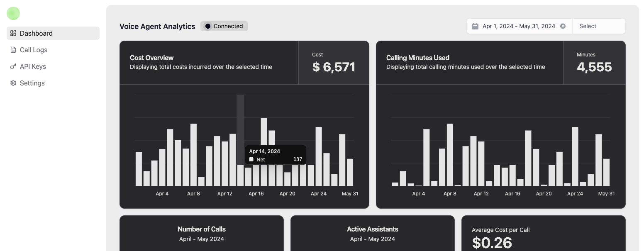Select Dashboard in the sidebar

click(x=36, y=33)
